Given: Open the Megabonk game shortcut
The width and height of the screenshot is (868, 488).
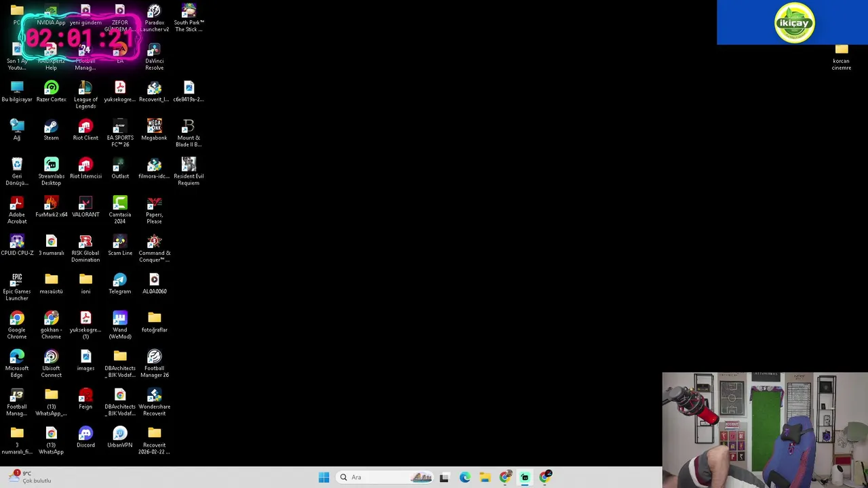Looking at the screenshot, I should (x=154, y=130).
